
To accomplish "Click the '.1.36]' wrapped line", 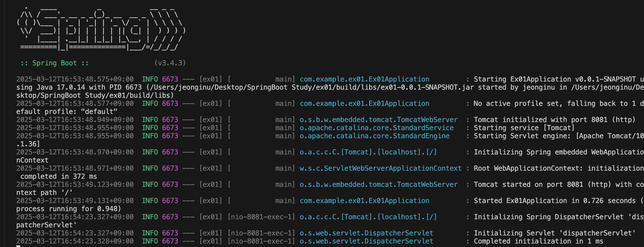I will pos(28,144).
